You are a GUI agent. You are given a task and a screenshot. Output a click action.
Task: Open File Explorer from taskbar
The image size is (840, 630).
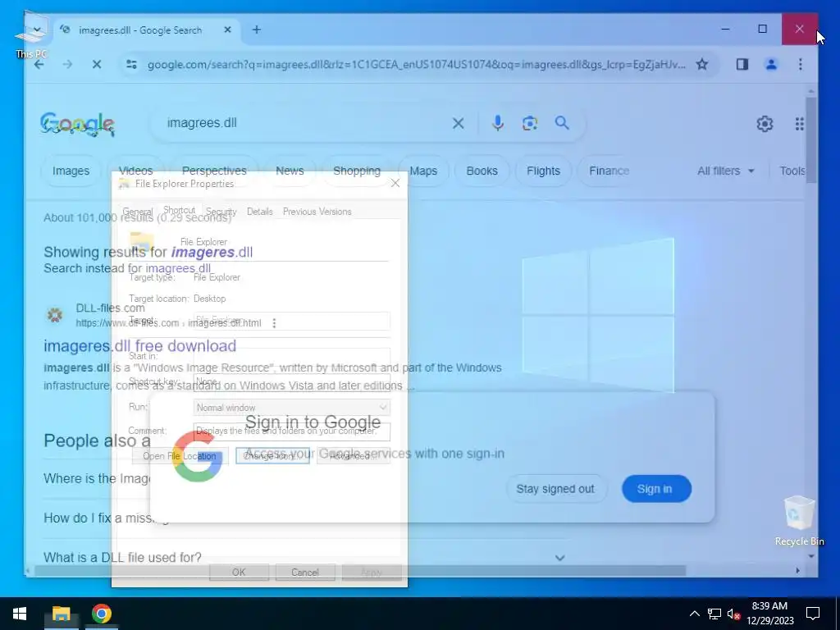tap(61, 614)
